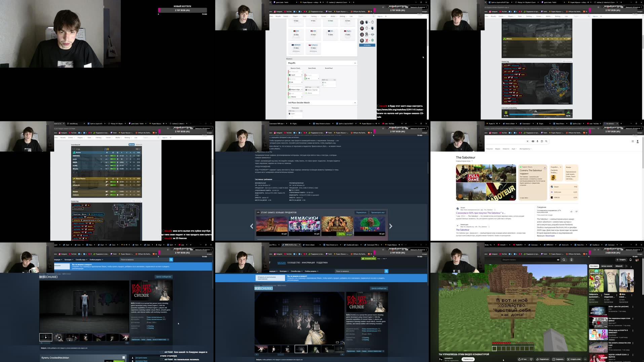Dislike the Minecraft video with thumbs down
Image resolution: width=644 pixels, height=362 pixels.
pyautogui.click(x=531, y=359)
